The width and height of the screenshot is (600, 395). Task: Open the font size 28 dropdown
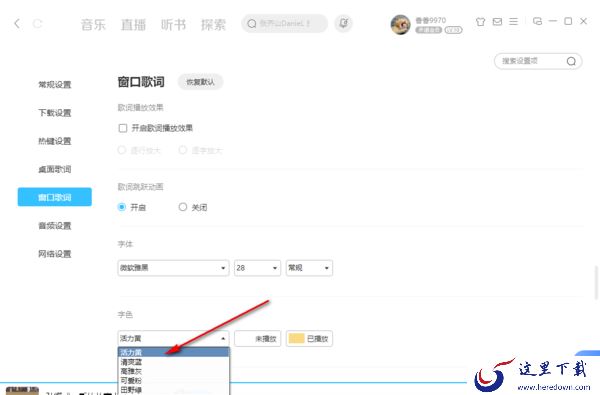pyautogui.click(x=257, y=268)
